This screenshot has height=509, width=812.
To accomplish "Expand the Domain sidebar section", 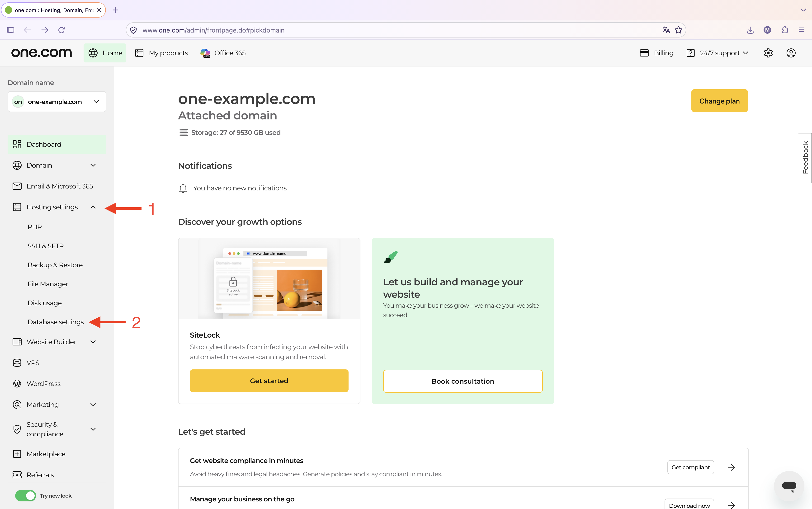I will click(x=57, y=165).
